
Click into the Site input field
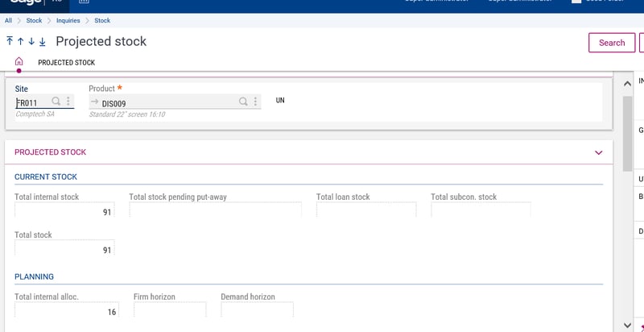pos(32,102)
